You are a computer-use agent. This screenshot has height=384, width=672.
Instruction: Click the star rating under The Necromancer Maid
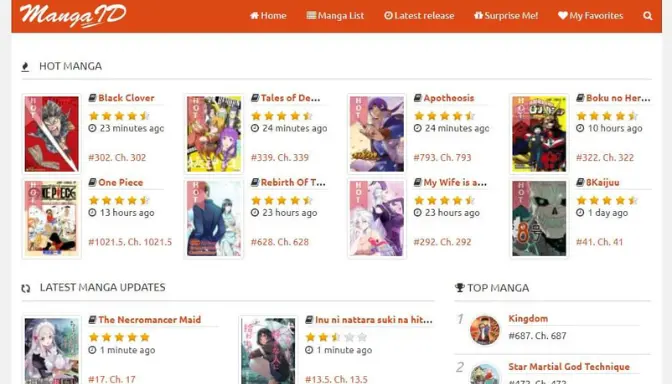(x=119, y=337)
